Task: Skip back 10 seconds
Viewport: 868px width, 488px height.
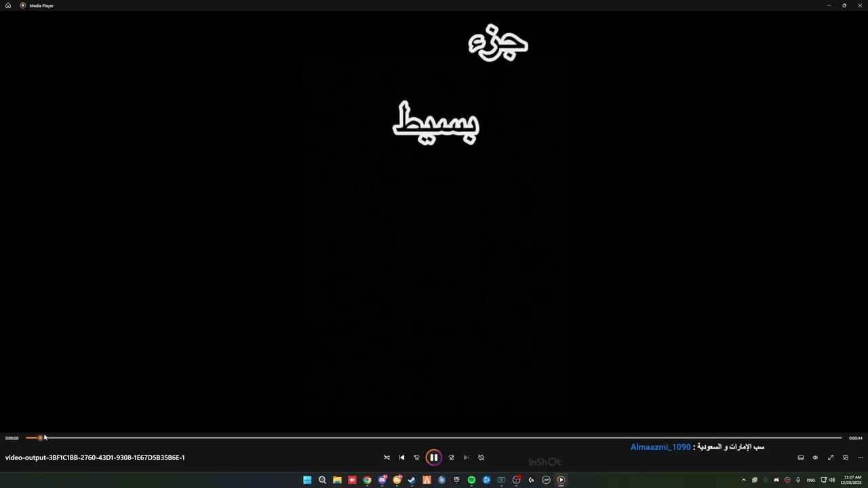Action: 416,457
